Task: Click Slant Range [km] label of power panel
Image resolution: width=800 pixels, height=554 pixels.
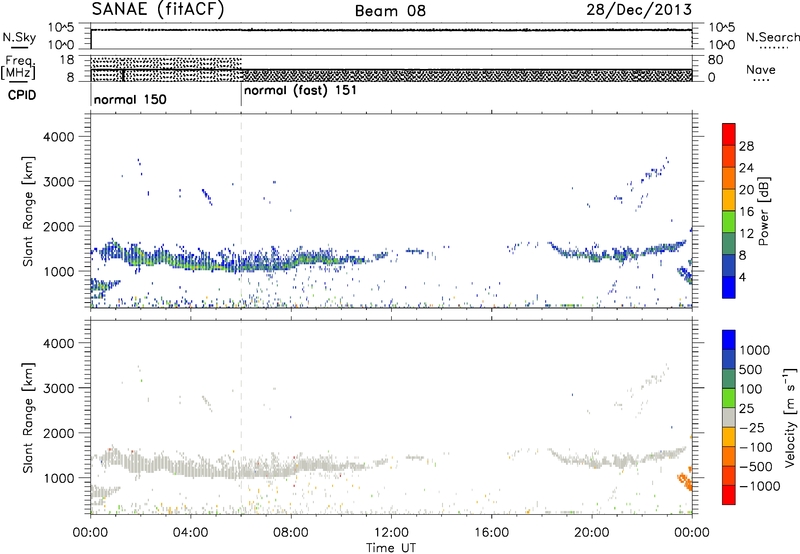Action: pos(28,211)
